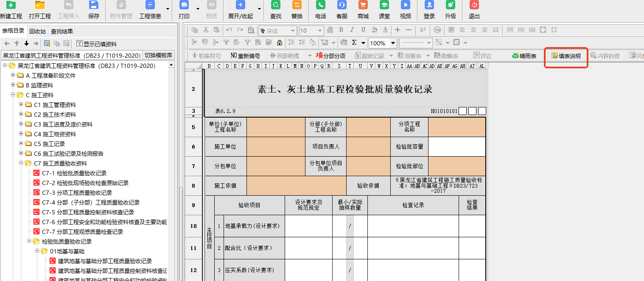The image size is (644, 281).
Task: Collapse the C7 施工质量验收资料 folder
Action: [x=21, y=163]
